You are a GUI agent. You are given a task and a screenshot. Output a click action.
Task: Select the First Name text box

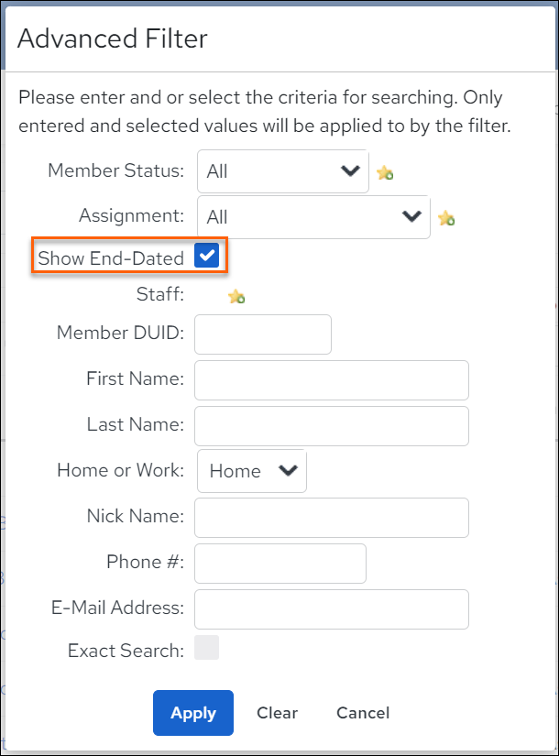(332, 380)
